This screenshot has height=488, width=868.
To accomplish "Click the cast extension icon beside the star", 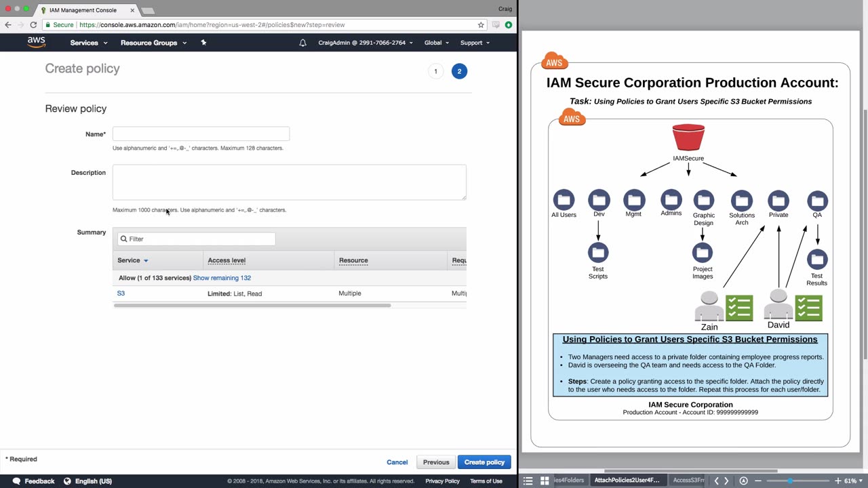I will coord(496,25).
